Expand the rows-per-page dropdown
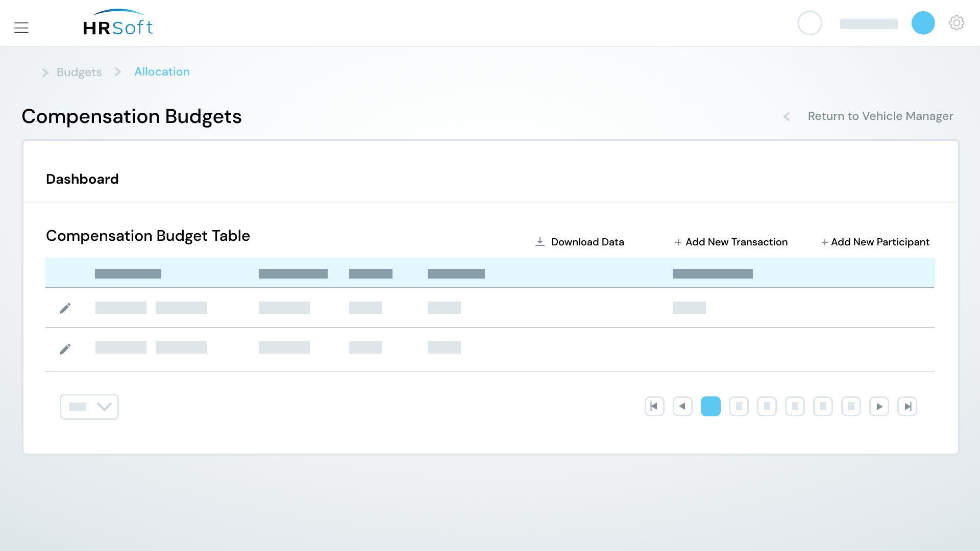 point(89,407)
